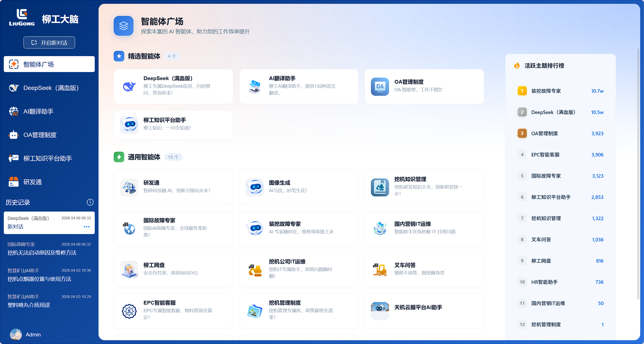Click rank 6 柳工知识平台助手 in leaderboard
The height and width of the screenshot is (344, 644).
tap(561, 197)
